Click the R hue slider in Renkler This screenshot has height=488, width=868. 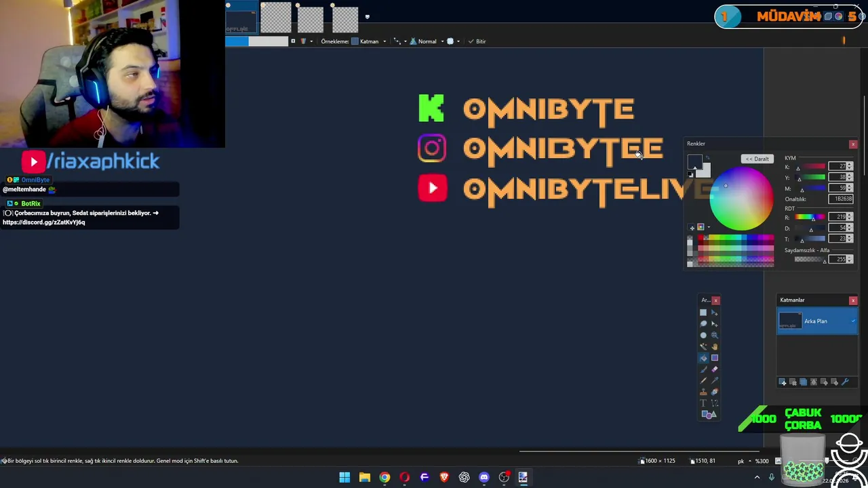(x=810, y=217)
